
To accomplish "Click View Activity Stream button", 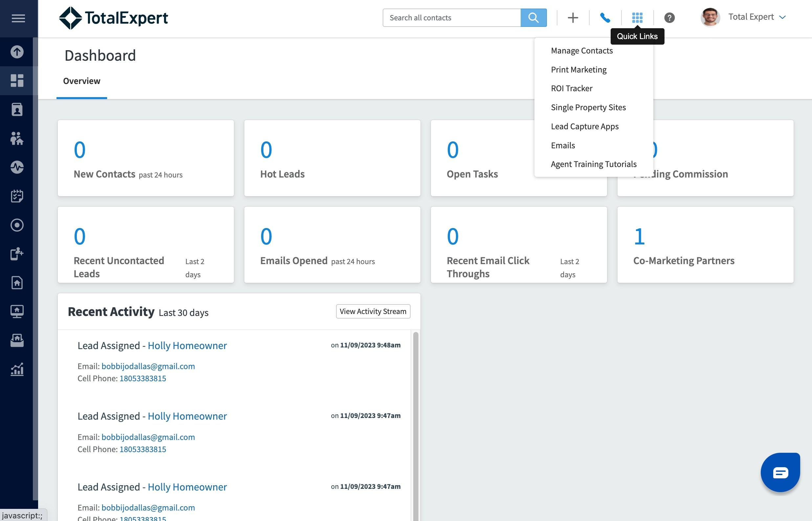I will [x=373, y=311].
